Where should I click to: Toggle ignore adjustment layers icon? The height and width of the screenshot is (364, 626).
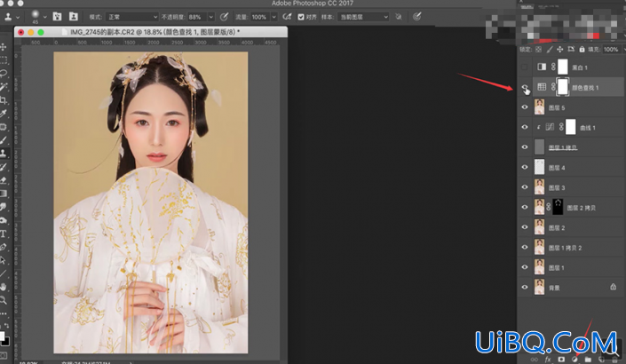click(x=399, y=17)
